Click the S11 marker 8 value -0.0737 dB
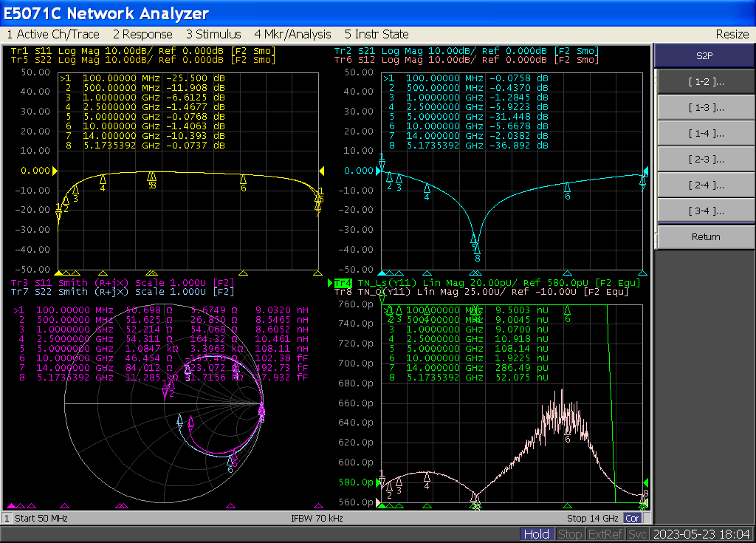The height and width of the screenshot is (543, 756). pos(196,146)
